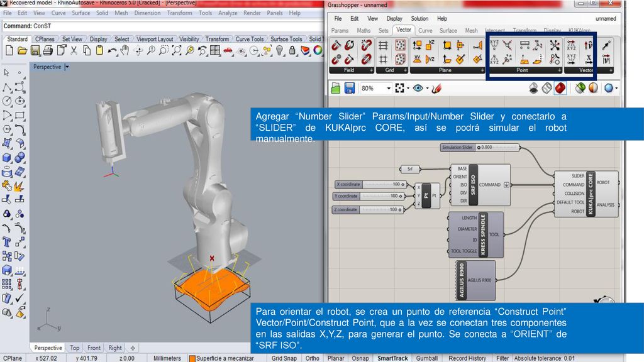644x362 pixels.
Task: Click the four-viewport layout icon
Action: click(215, 50)
